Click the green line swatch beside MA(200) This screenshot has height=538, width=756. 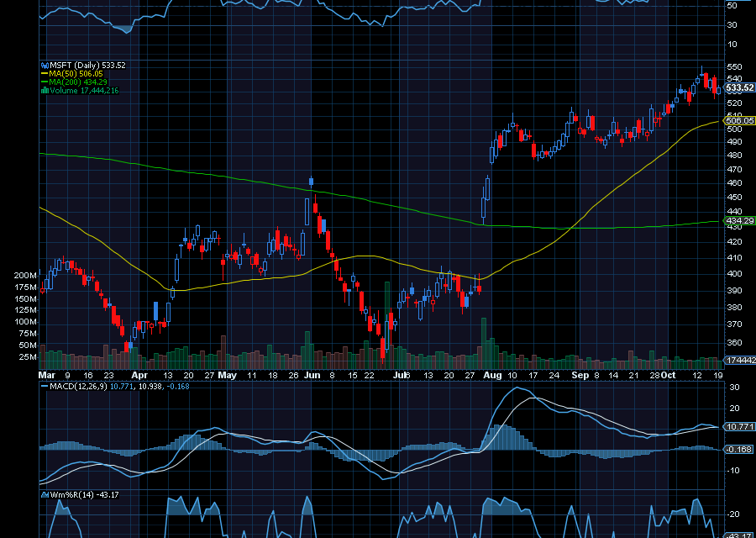point(45,82)
